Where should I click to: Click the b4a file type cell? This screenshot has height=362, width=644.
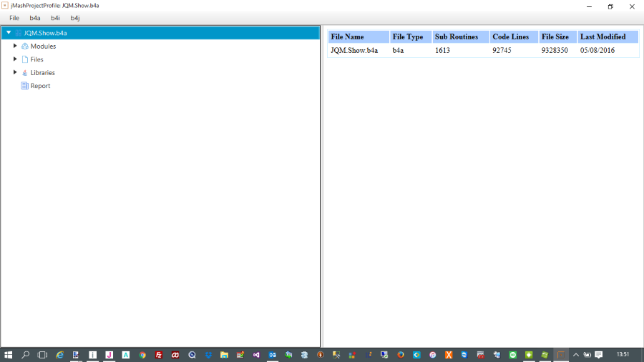(x=398, y=51)
